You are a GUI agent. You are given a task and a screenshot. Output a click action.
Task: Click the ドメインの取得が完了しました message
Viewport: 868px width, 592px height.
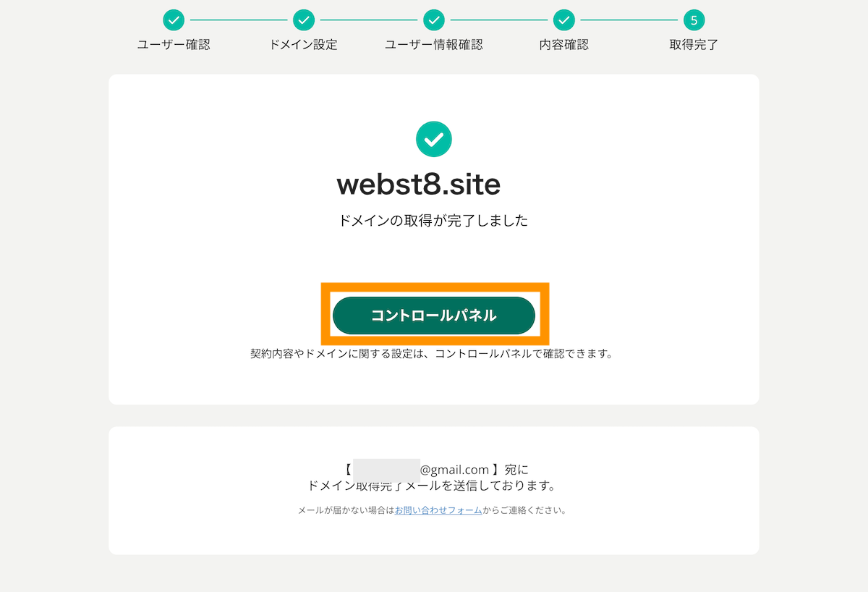point(434,221)
